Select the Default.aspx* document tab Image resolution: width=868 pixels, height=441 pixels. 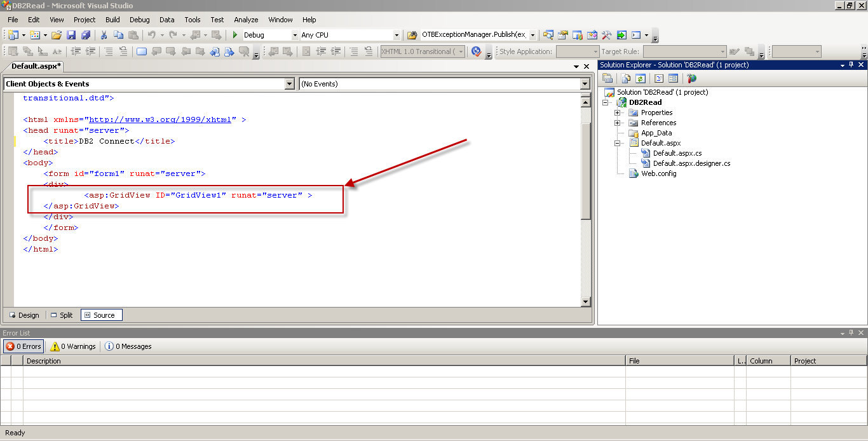pos(36,66)
